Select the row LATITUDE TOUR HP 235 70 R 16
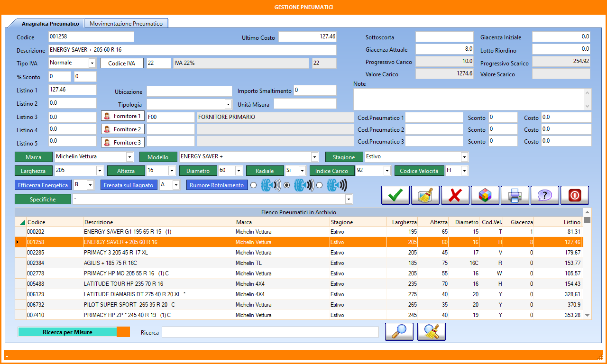 point(299,284)
